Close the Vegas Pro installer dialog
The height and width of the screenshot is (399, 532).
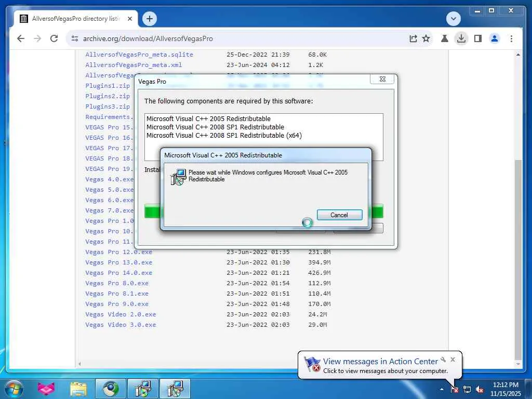pyautogui.click(x=382, y=79)
